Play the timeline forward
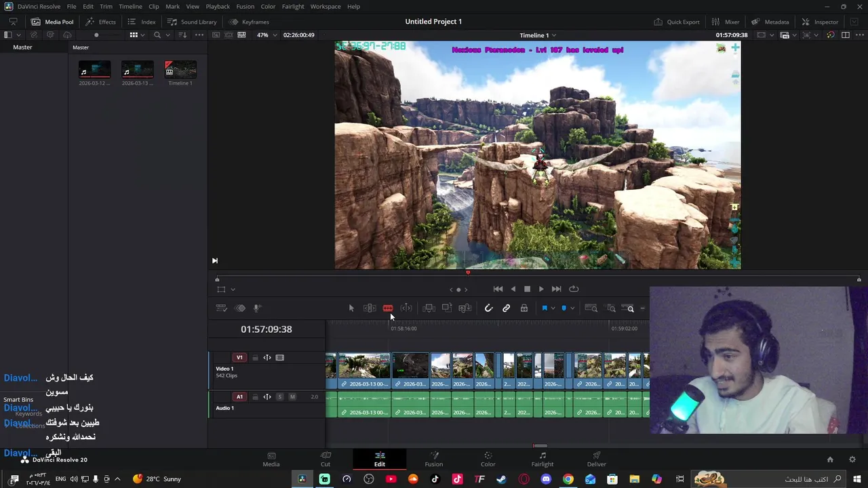This screenshot has width=868, height=488. [x=541, y=289]
